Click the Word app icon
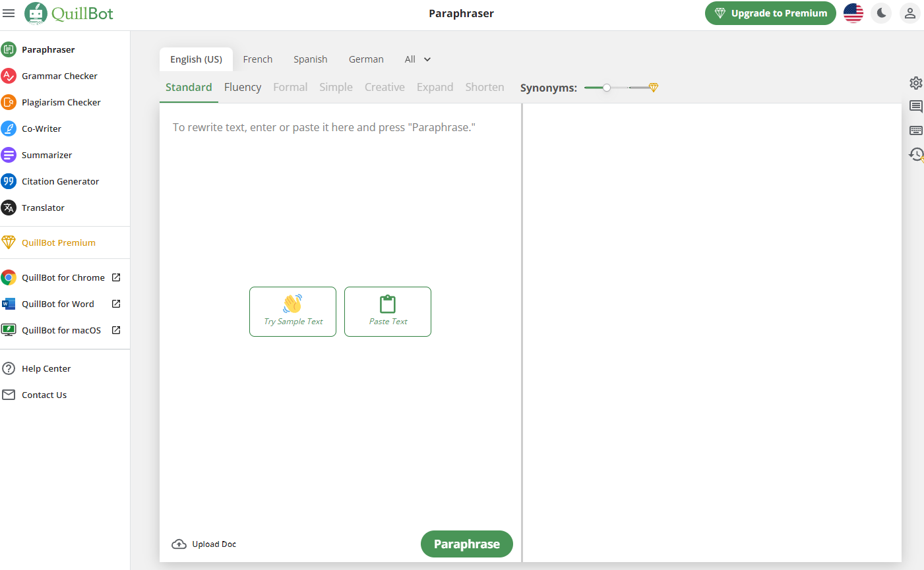Viewport: 924px width, 570px height. [x=9, y=304]
